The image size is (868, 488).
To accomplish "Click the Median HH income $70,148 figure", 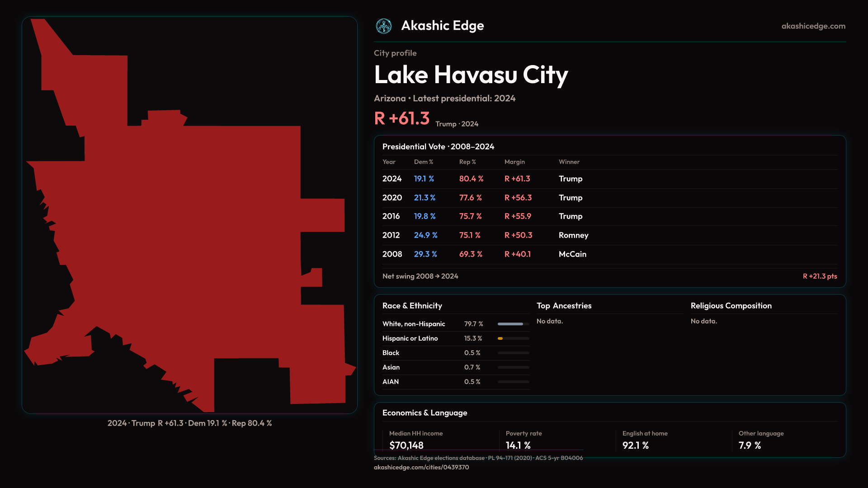I will click(x=406, y=445).
